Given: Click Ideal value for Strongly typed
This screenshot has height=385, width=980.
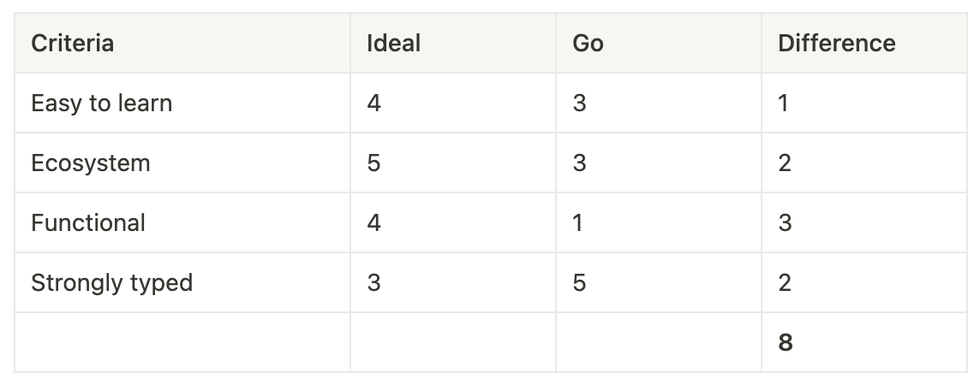Looking at the screenshot, I should pos(453,282).
